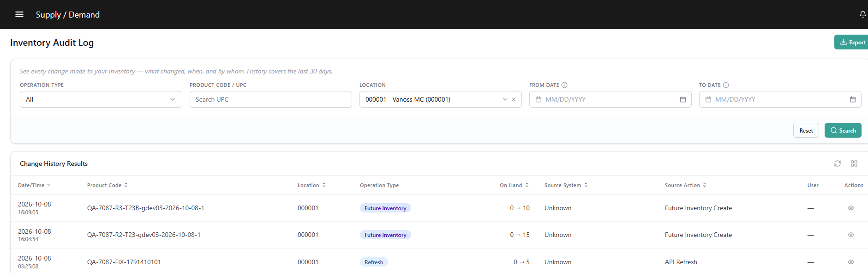The image size is (868, 273).
Task: Show the From Date info tooltip icon
Action: click(x=564, y=85)
